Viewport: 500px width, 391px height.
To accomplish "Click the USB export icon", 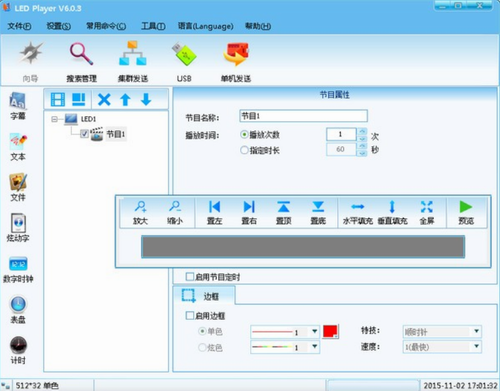I will click(x=184, y=62).
